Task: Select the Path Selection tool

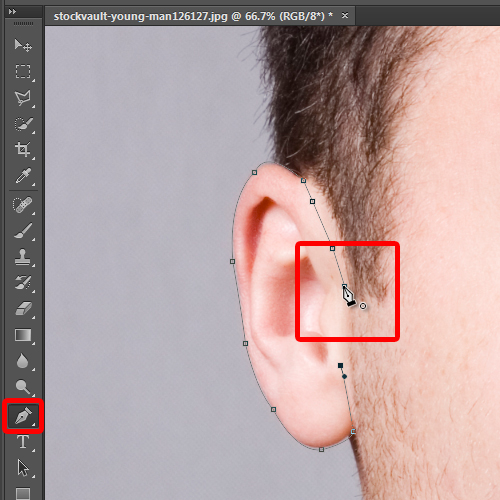Action: point(23,468)
